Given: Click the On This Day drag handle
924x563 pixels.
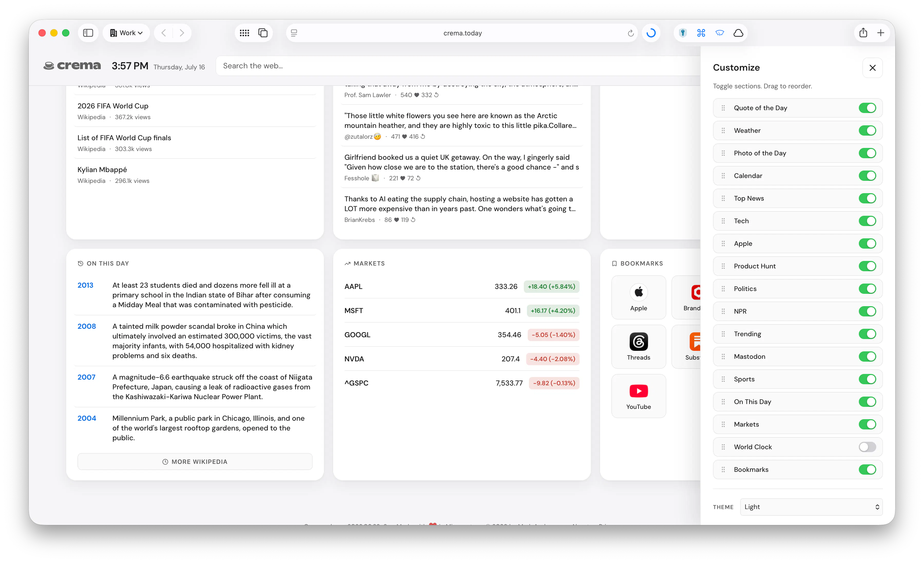Looking at the screenshot, I should tap(723, 402).
